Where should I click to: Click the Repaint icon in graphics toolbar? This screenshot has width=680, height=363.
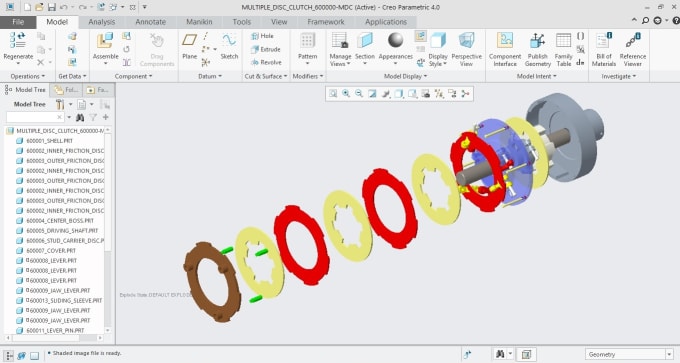[372, 94]
